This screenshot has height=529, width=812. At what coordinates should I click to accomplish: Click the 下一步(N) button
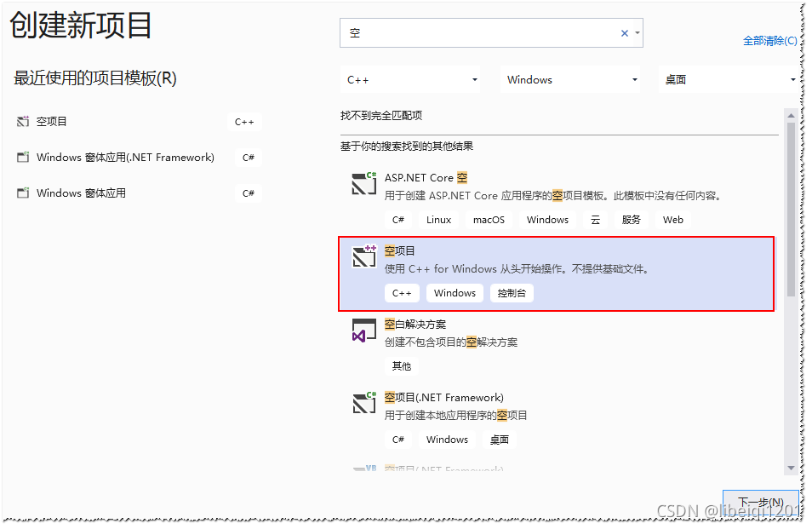click(760, 502)
